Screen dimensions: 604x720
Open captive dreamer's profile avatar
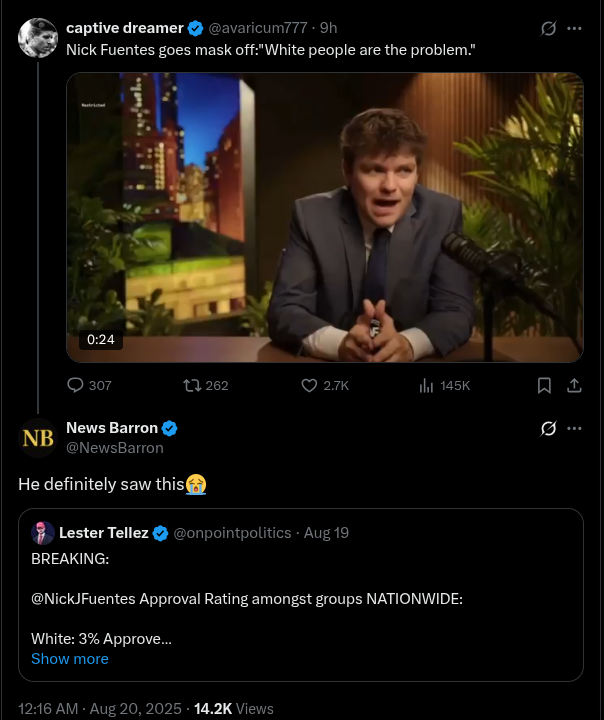[38, 38]
